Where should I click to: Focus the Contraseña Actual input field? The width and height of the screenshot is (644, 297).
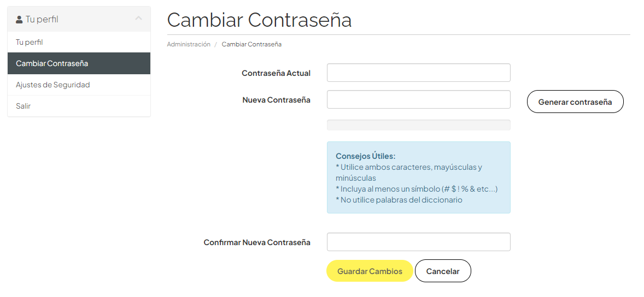[x=418, y=73]
